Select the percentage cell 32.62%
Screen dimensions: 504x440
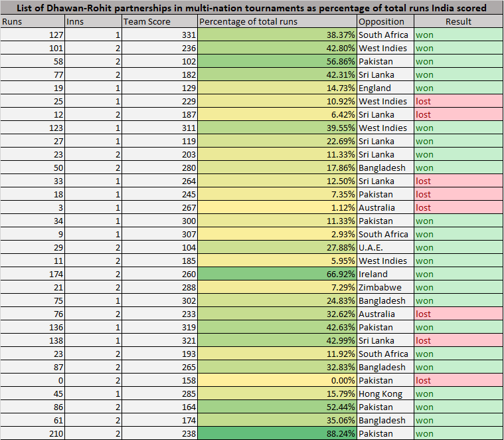coord(277,314)
